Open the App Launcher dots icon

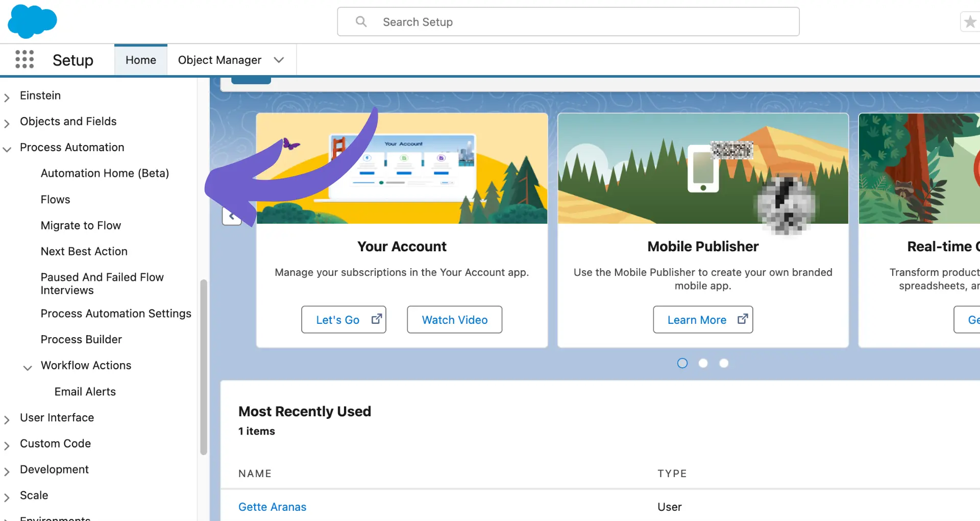pyautogui.click(x=24, y=59)
